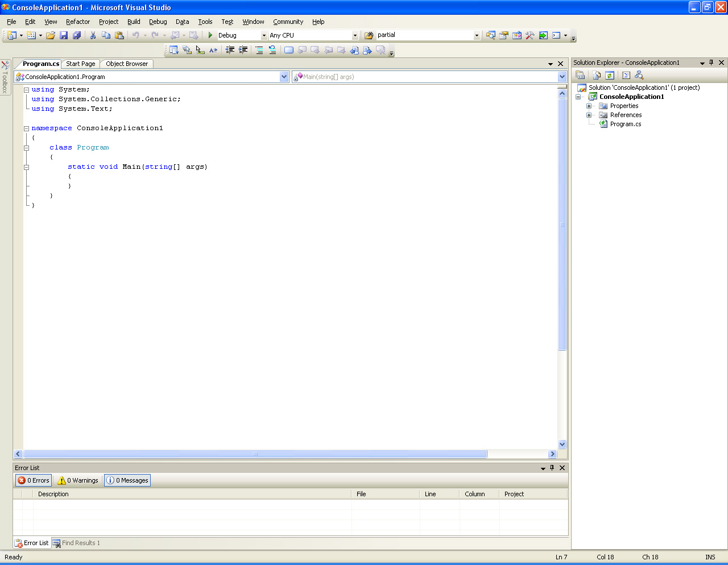Switch to the Start Page tab

(x=81, y=64)
